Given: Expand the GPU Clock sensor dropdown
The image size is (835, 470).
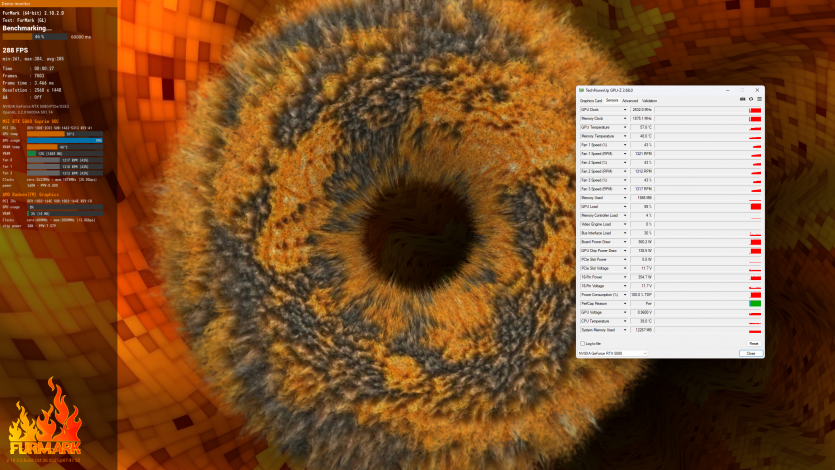Looking at the screenshot, I should 625,109.
